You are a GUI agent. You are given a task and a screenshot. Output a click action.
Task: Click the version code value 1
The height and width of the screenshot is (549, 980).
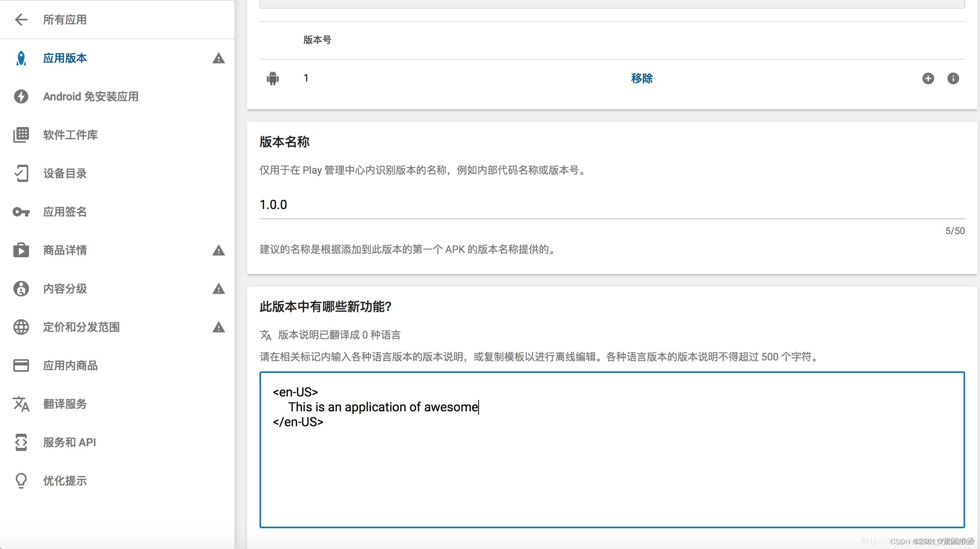(306, 78)
